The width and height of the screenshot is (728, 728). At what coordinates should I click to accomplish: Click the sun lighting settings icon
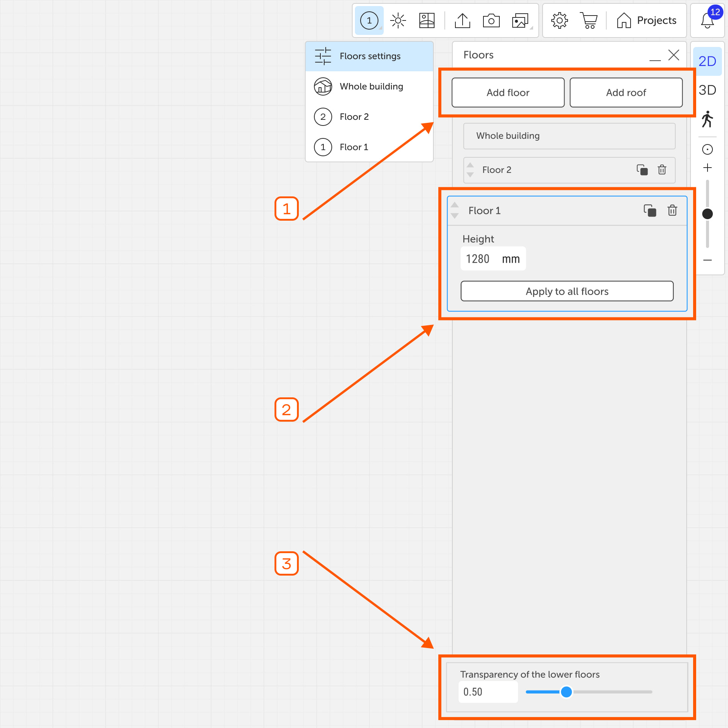coord(398,20)
